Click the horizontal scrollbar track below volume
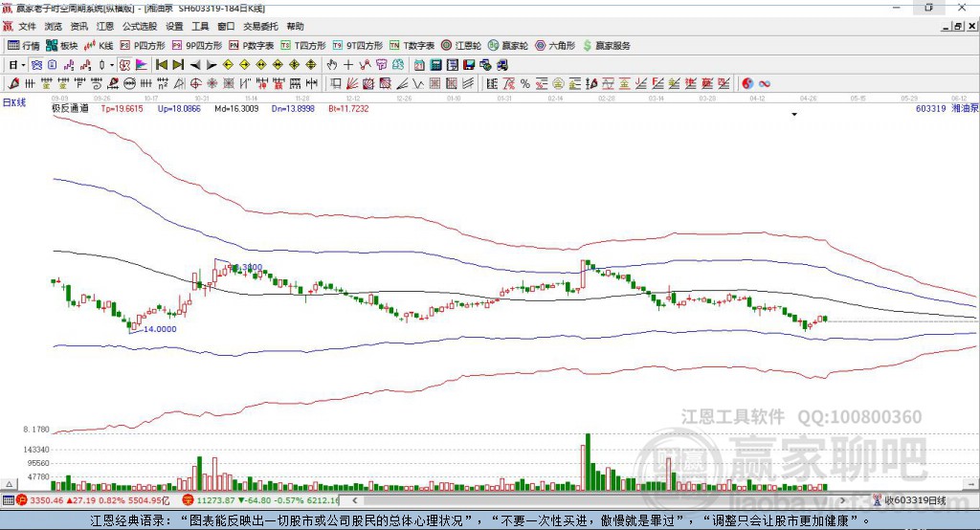This screenshot has width=980, height=530. 598,500
